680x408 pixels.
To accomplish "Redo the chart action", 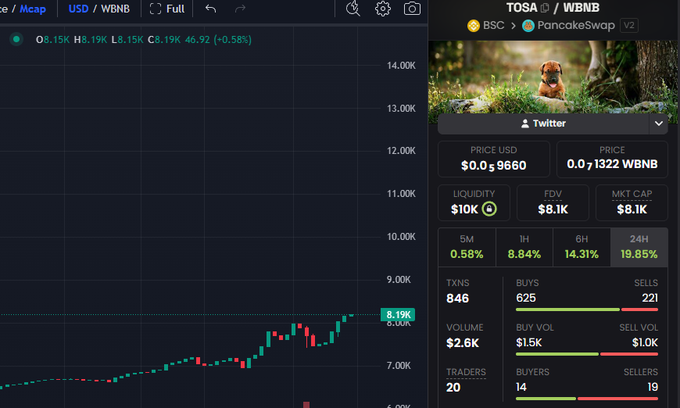I will pyautogui.click(x=240, y=9).
